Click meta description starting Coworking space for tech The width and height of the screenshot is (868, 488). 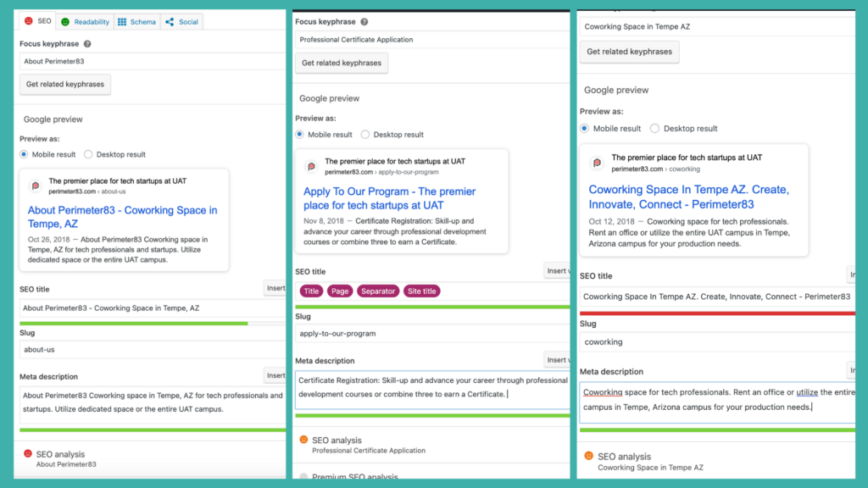tap(717, 402)
